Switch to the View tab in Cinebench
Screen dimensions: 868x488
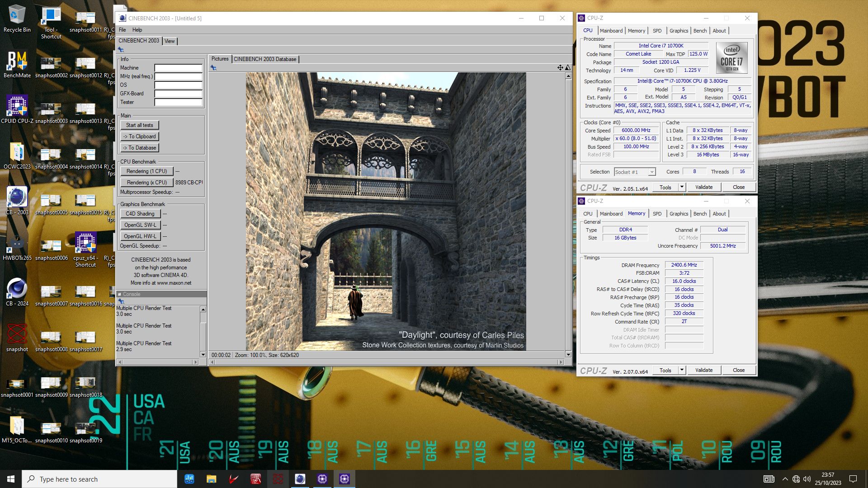coord(170,41)
